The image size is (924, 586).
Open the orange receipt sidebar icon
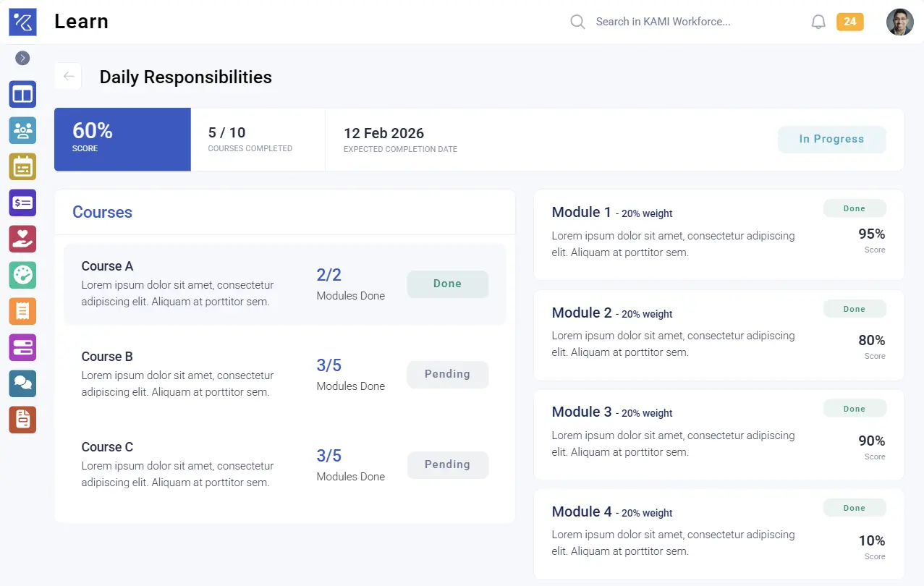coord(22,311)
